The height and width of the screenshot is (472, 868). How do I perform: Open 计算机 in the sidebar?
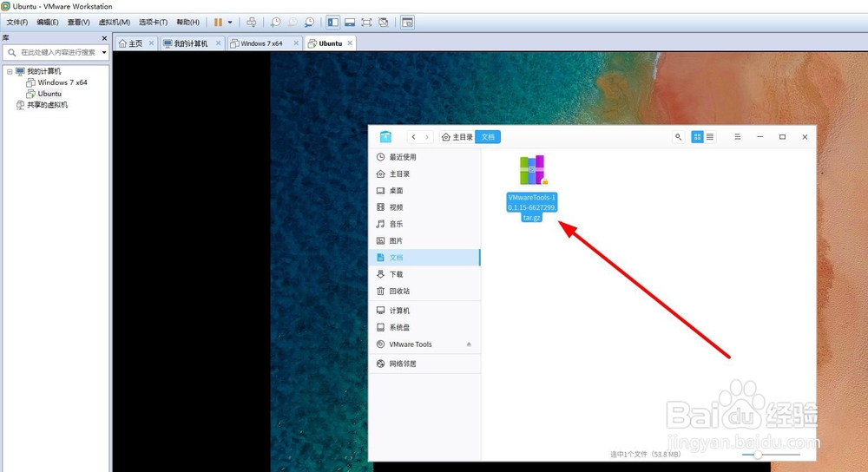[424, 311]
